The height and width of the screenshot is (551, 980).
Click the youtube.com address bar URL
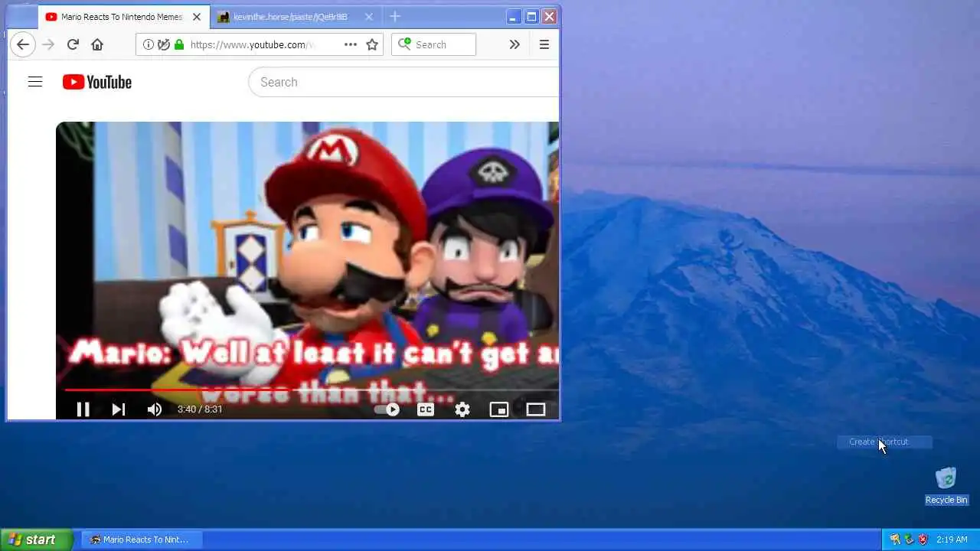[252, 44]
